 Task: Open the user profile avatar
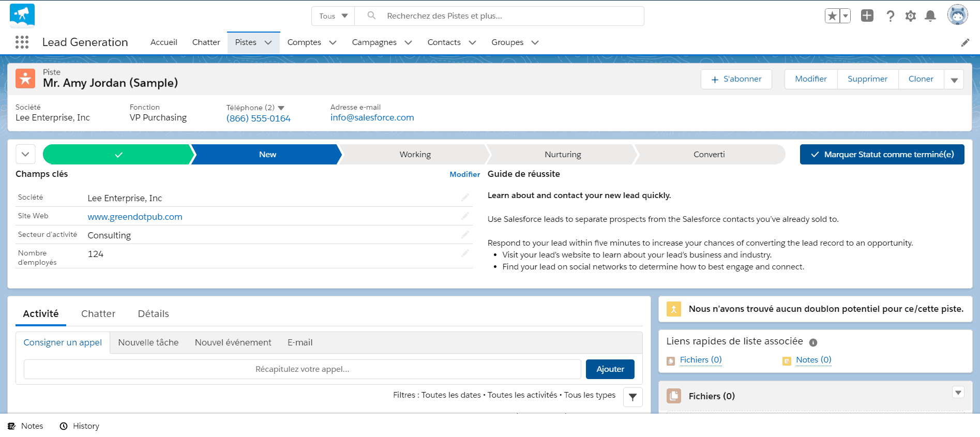click(x=958, y=15)
